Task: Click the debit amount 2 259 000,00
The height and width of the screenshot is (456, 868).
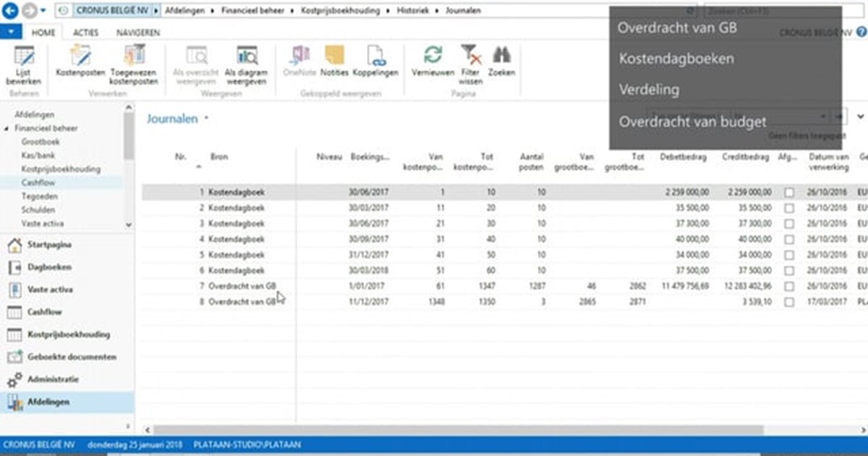Action: point(686,193)
